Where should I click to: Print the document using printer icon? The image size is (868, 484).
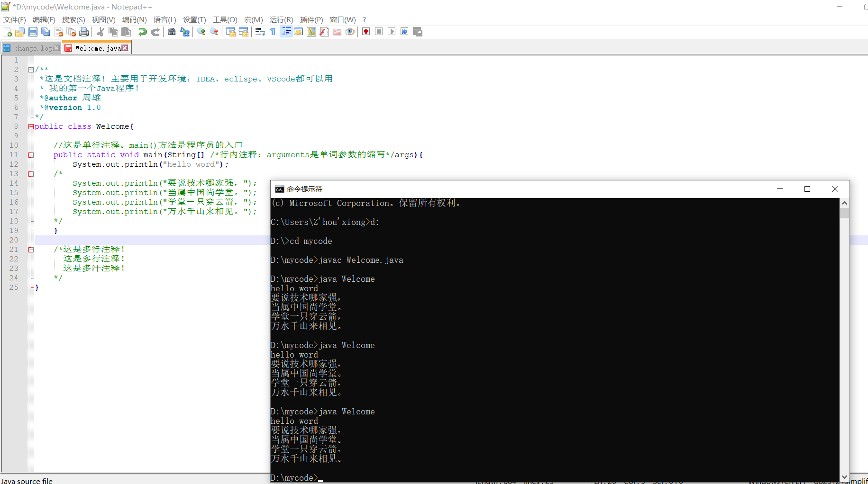tap(84, 32)
